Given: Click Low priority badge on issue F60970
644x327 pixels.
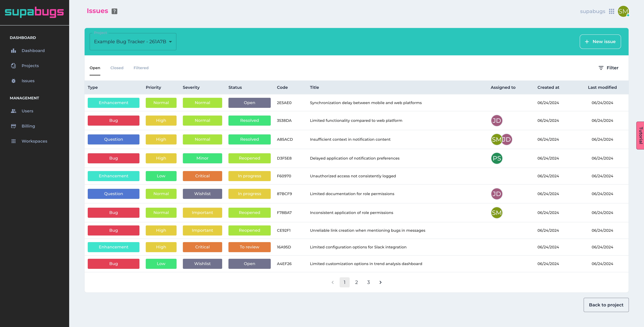Looking at the screenshot, I should [x=161, y=176].
